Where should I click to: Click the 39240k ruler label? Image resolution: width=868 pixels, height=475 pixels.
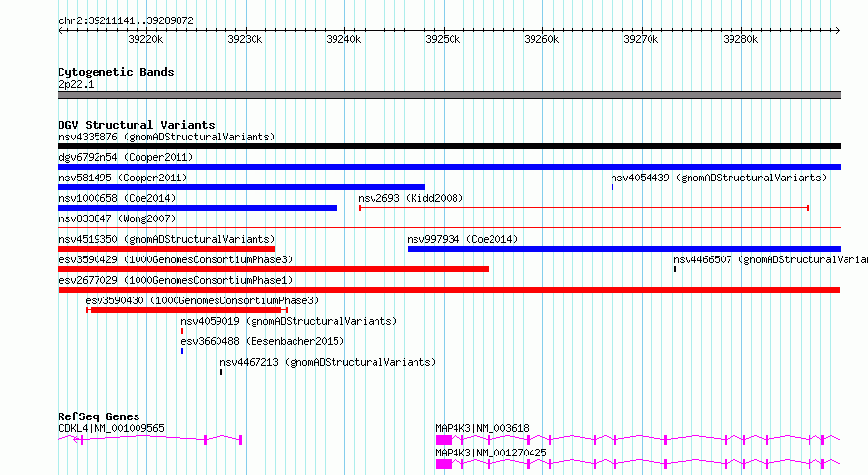(343, 39)
